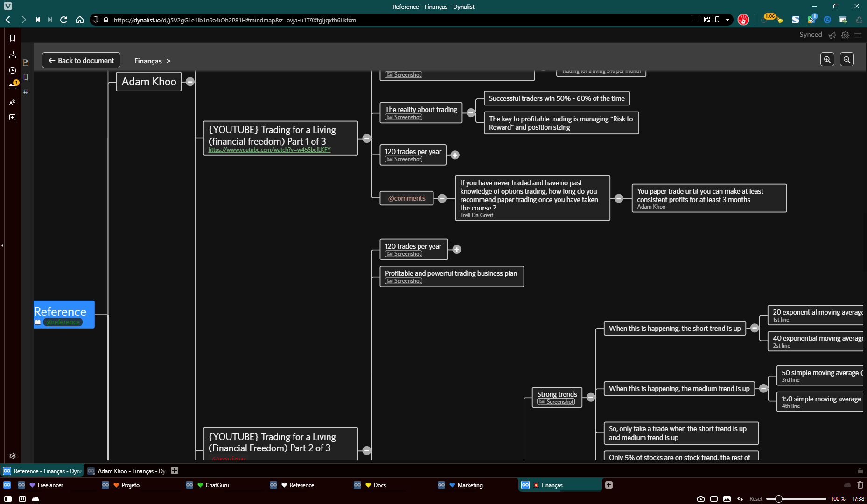Select the Reference root node
Screen dimensions: 867x504
tap(64, 314)
